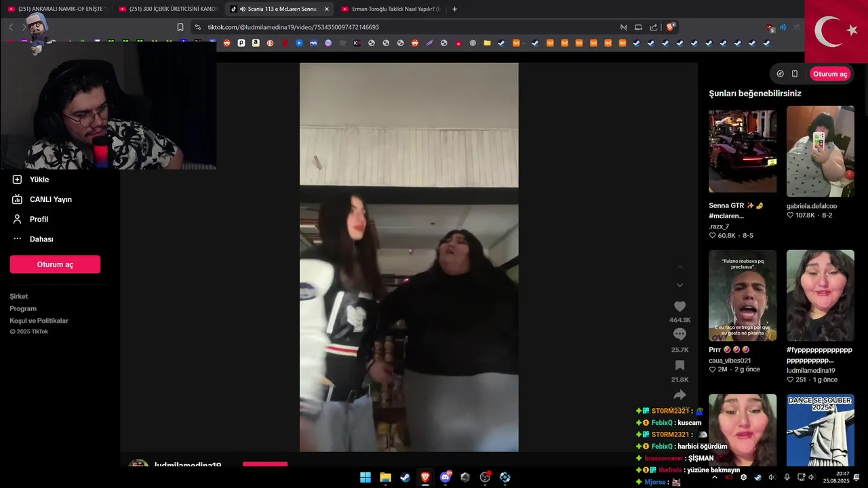Click the picture-in-picture icon in address bar
The height and width of the screenshot is (488, 868).
point(638,27)
